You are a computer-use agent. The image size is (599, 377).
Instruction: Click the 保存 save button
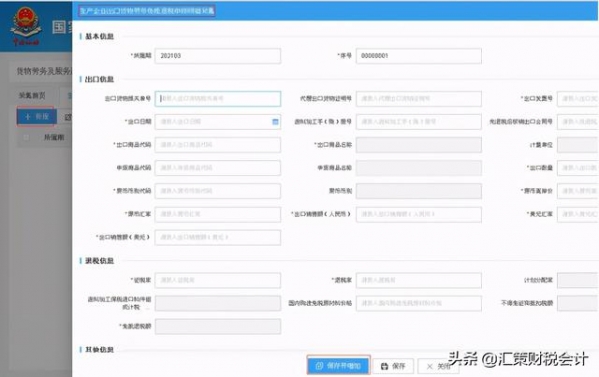(393, 366)
